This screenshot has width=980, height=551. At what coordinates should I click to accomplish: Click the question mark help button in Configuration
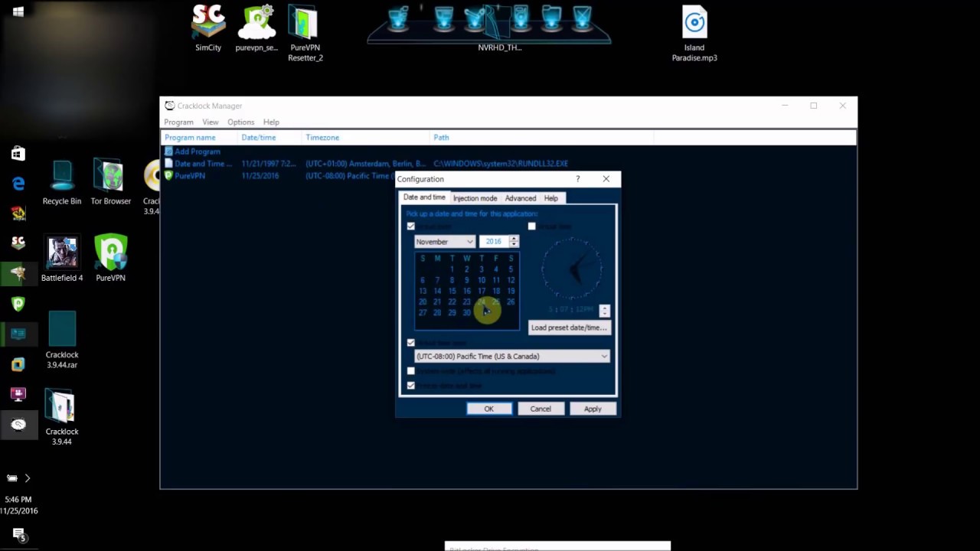[578, 179]
